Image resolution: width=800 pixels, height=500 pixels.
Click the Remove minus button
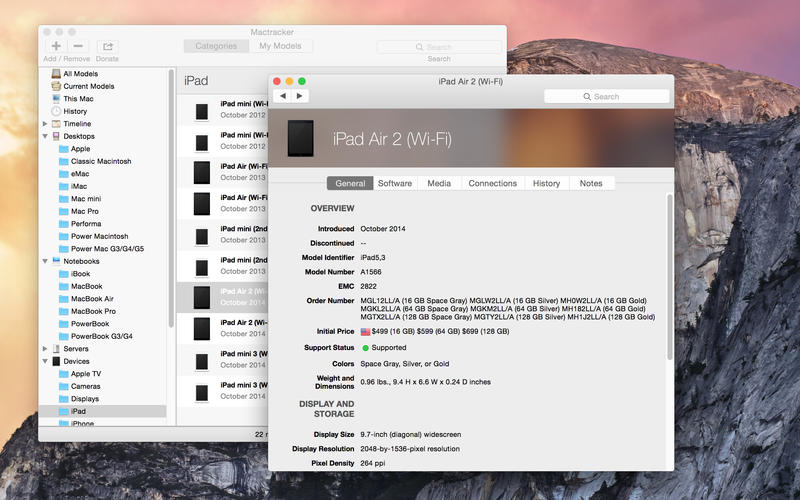pyautogui.click(x=79, y=46)
